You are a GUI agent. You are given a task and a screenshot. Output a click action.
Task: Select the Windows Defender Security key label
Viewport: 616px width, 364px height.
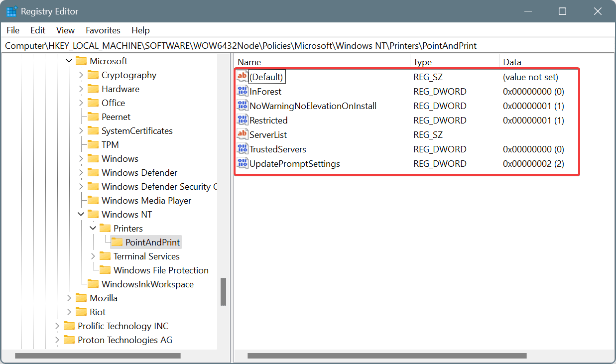(159, 186)
